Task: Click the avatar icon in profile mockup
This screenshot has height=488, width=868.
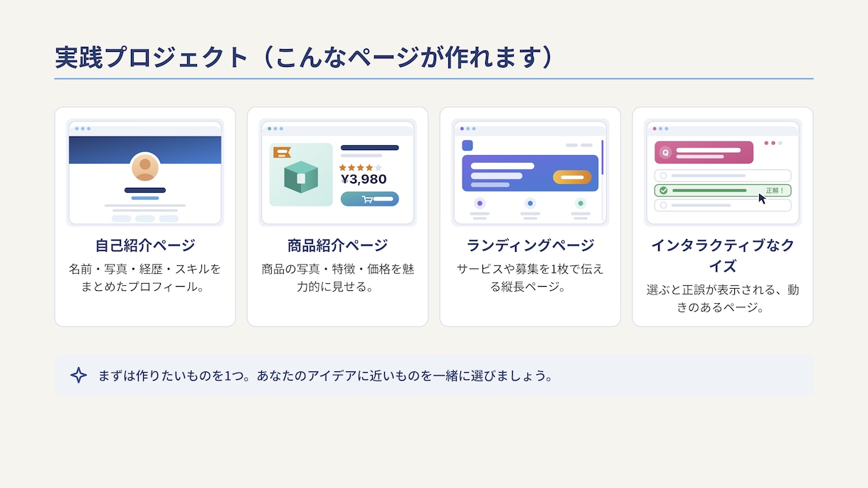Action: 145,168
